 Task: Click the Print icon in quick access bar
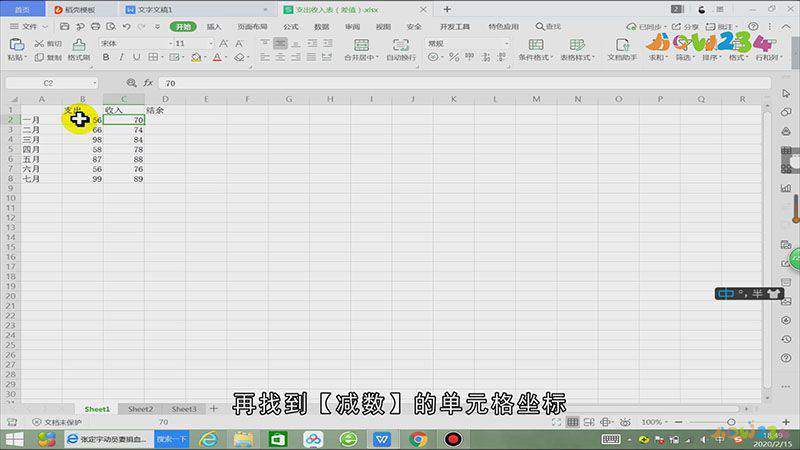95,26
